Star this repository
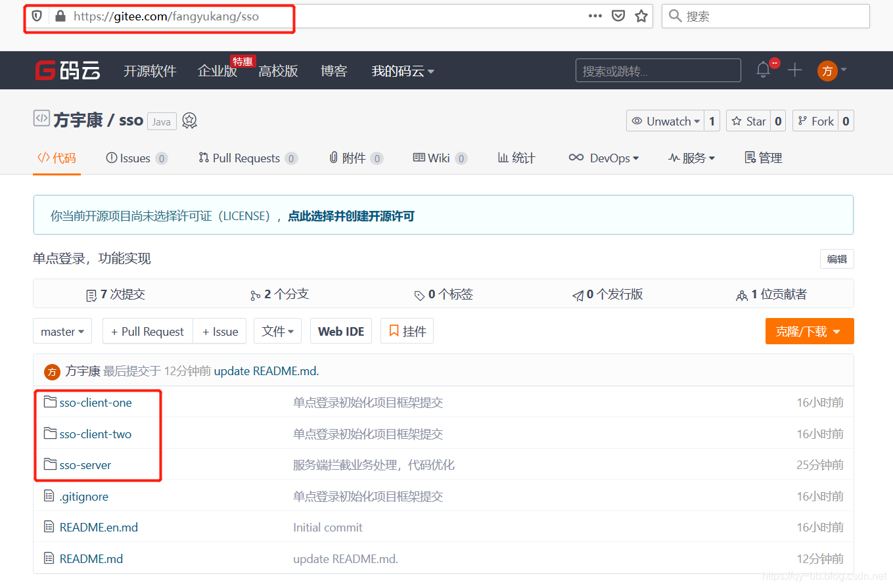 748,121
